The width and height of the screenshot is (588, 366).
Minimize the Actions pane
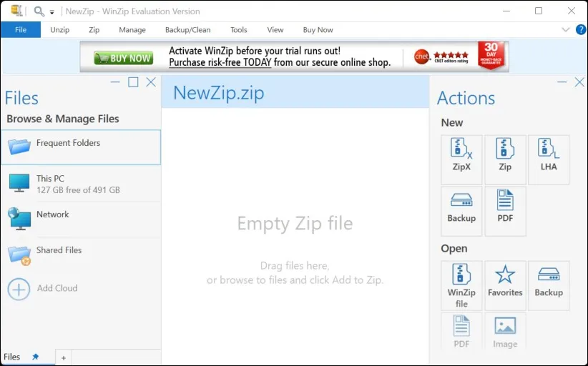click(x=562, y=81)
